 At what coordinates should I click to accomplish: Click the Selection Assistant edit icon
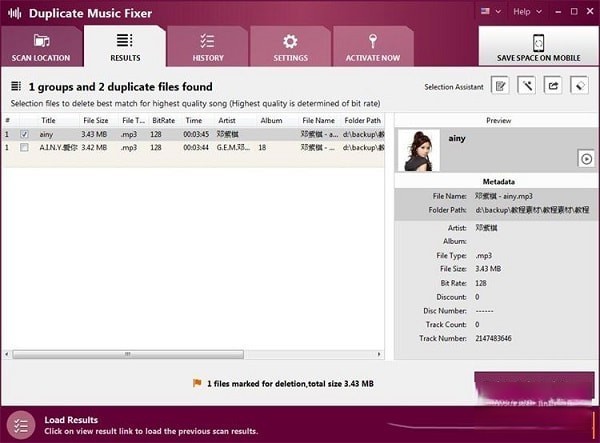[500, 86]
